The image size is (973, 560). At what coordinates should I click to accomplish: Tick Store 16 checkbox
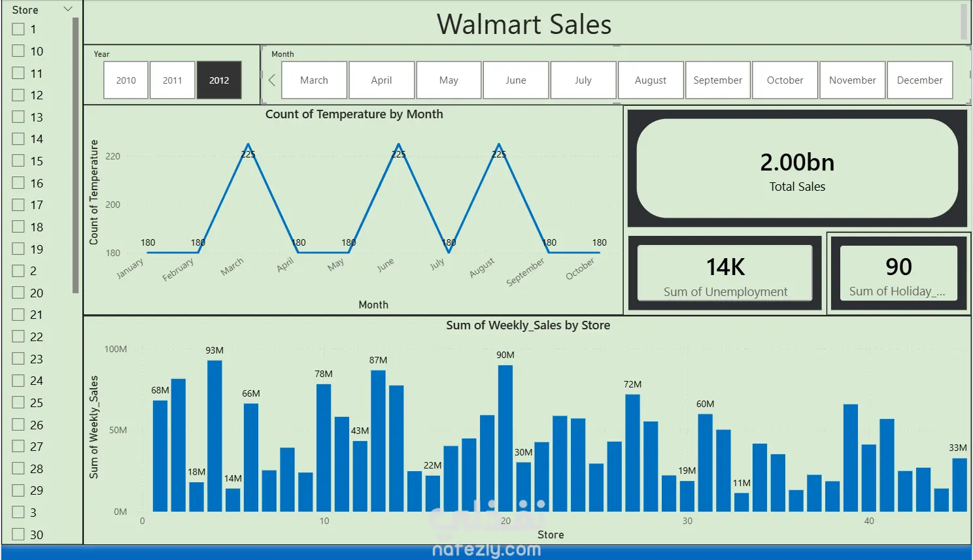point(18,183)
